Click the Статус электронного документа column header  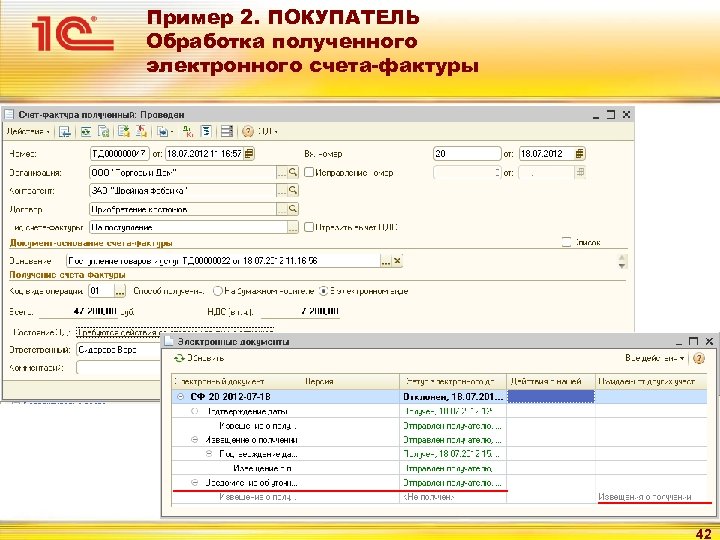[x=453, y=382]
